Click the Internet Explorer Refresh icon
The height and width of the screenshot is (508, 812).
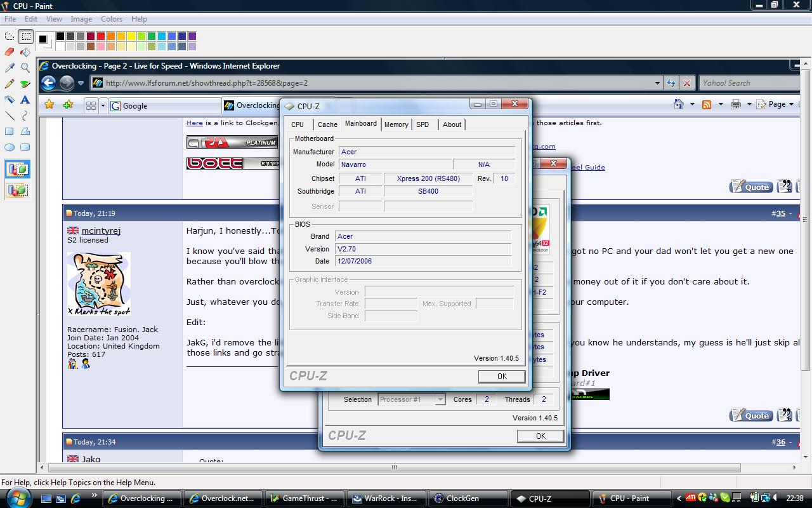(671, 83)
